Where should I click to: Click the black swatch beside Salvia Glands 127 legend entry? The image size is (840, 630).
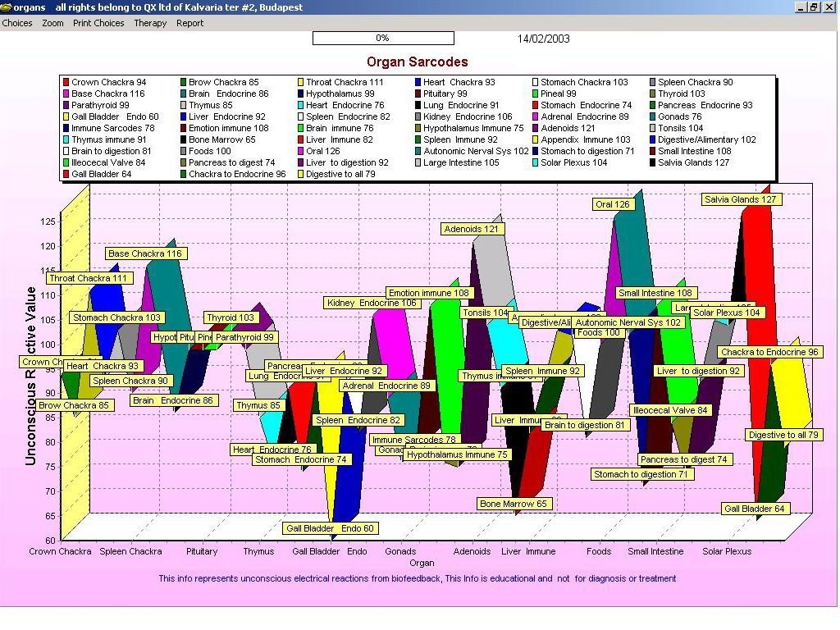coord(652,162)
